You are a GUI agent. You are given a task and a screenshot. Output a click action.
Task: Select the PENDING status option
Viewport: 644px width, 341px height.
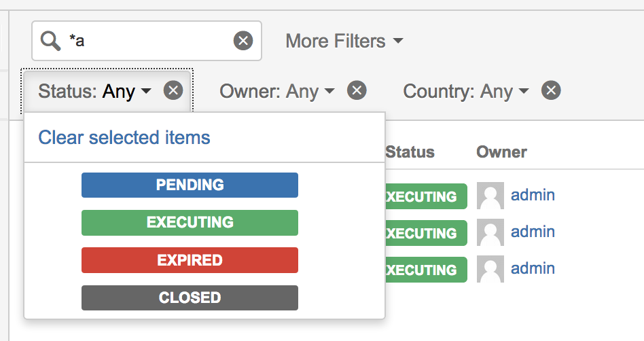[190, 185]
